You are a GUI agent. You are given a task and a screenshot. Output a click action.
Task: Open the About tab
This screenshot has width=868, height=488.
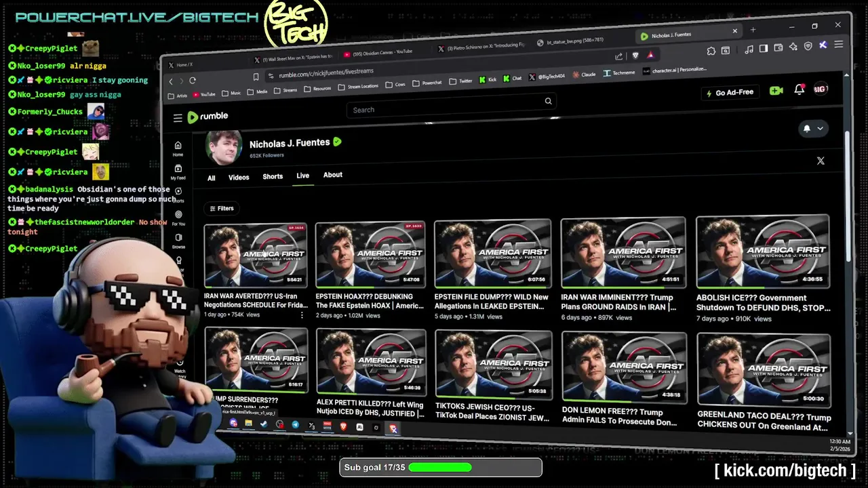tap(332, 175)
